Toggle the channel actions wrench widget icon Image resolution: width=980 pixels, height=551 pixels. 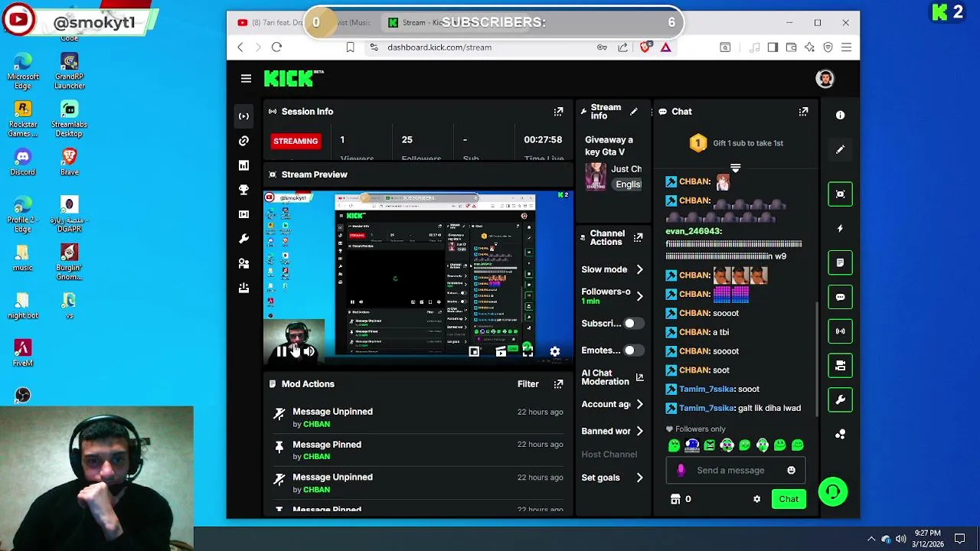(x=840, y=399)
